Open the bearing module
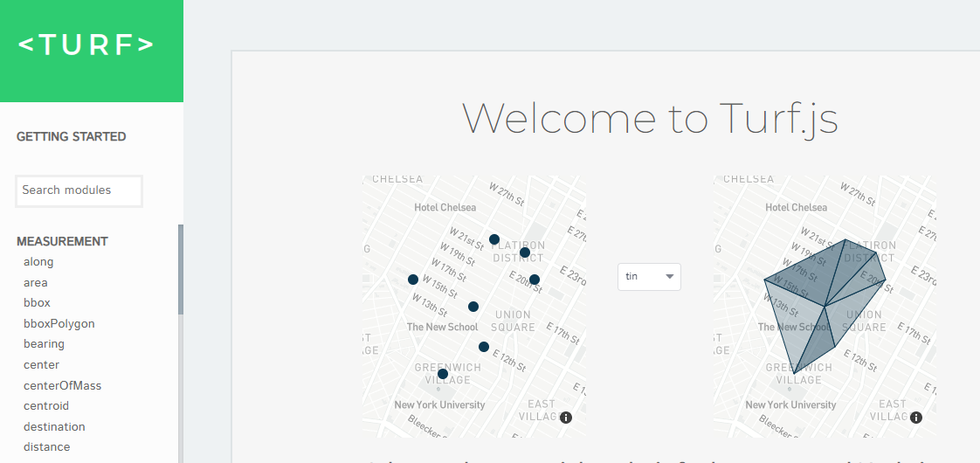 point(44,344)
